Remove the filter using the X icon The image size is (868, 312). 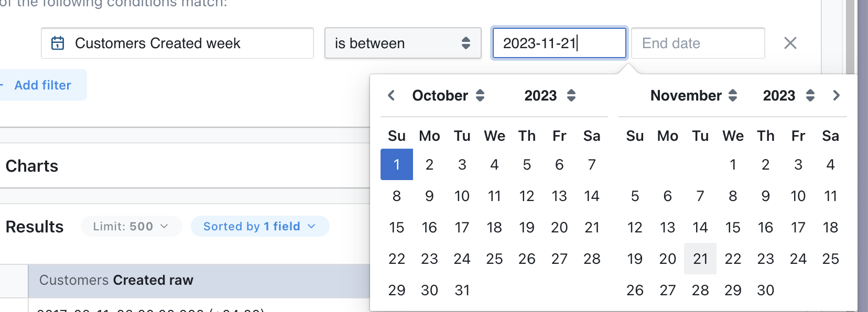click(790, 43)
